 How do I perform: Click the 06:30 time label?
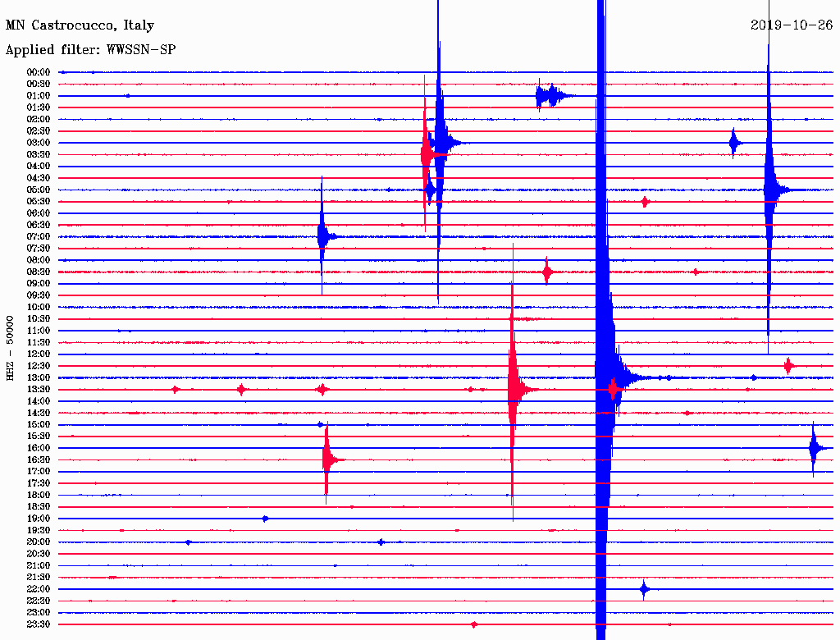point(39,225)
